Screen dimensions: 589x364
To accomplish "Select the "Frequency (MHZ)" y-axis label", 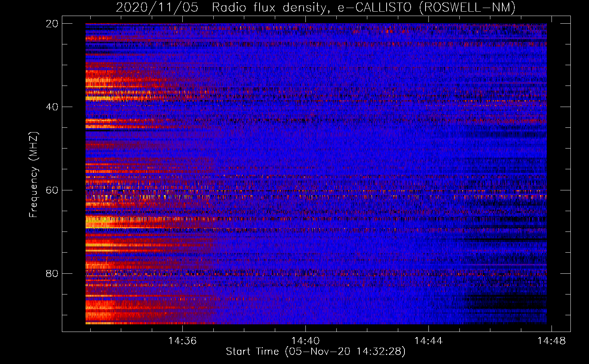I will [33, 175].
